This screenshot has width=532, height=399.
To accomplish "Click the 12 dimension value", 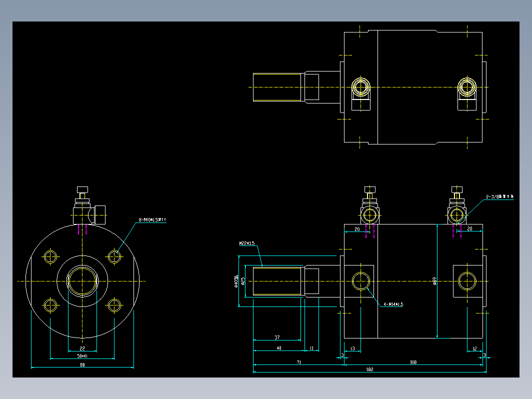I will (474, 348).
